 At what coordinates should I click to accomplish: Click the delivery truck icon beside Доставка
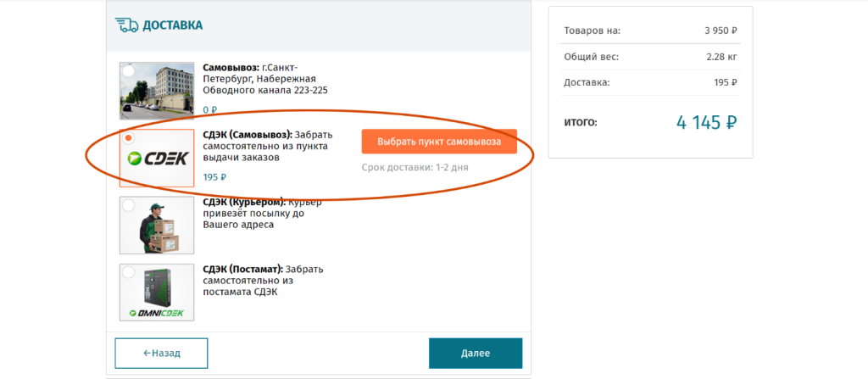126,25
